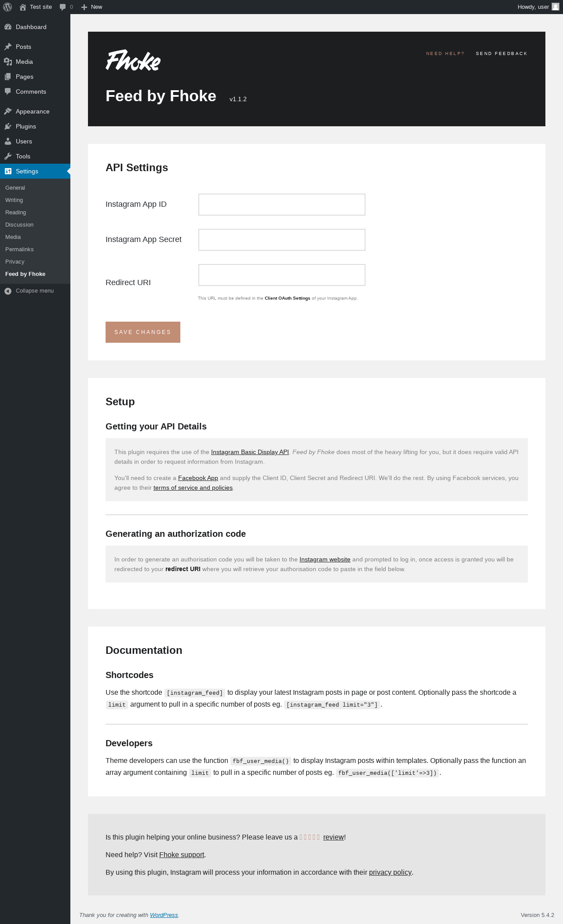Click the WordPress logo icon
Screen dimensions: 563x924
7,7
